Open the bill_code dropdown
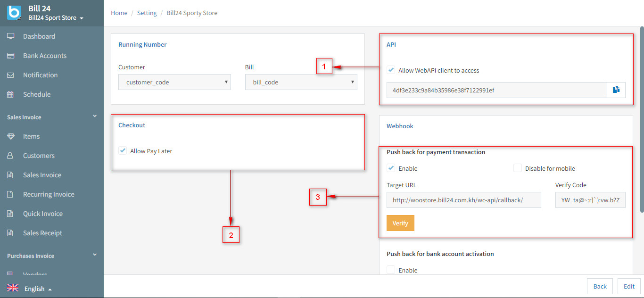 coord(301,82)
